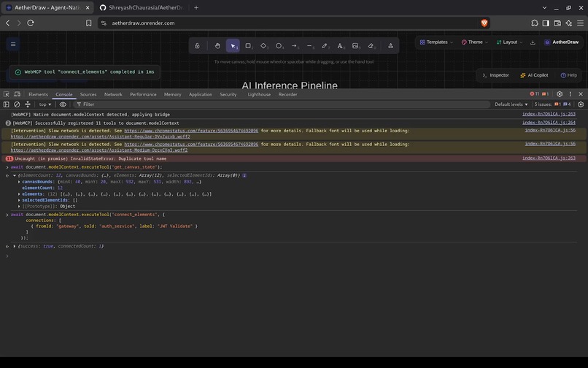Click the 5 issues indicator
588x368 pixels.
pos(553,104)
